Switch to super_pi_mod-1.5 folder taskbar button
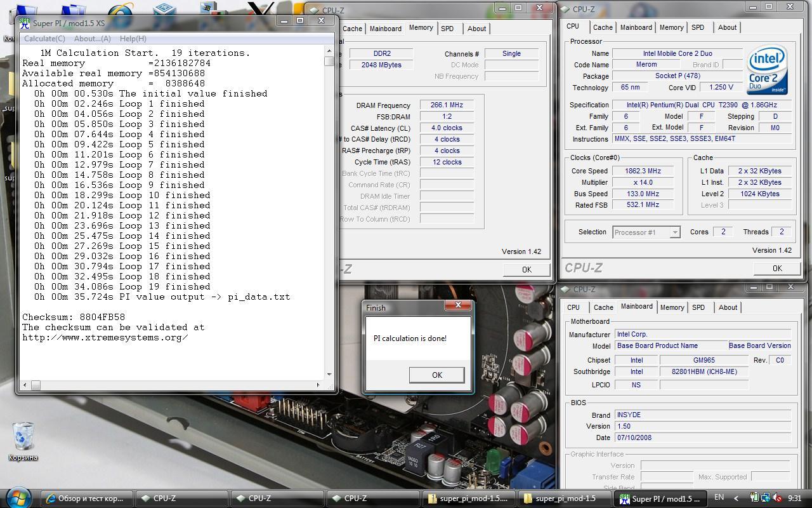The image size is (812, 508). [x=565, y=498]
